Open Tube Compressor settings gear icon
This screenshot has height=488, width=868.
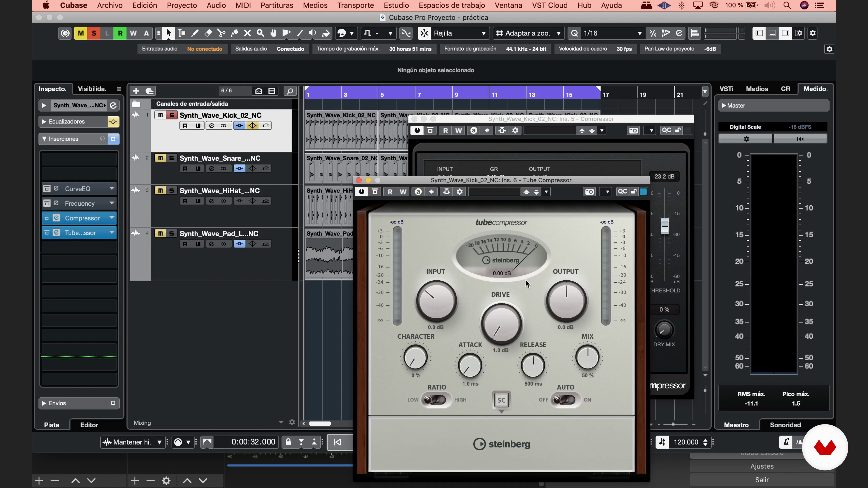(x=460, y=192)
